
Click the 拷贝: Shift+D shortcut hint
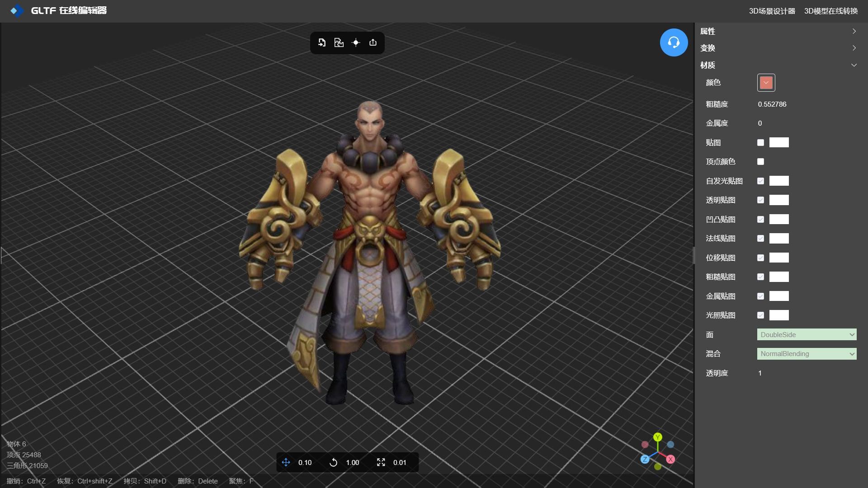click(x=145, y=481)
